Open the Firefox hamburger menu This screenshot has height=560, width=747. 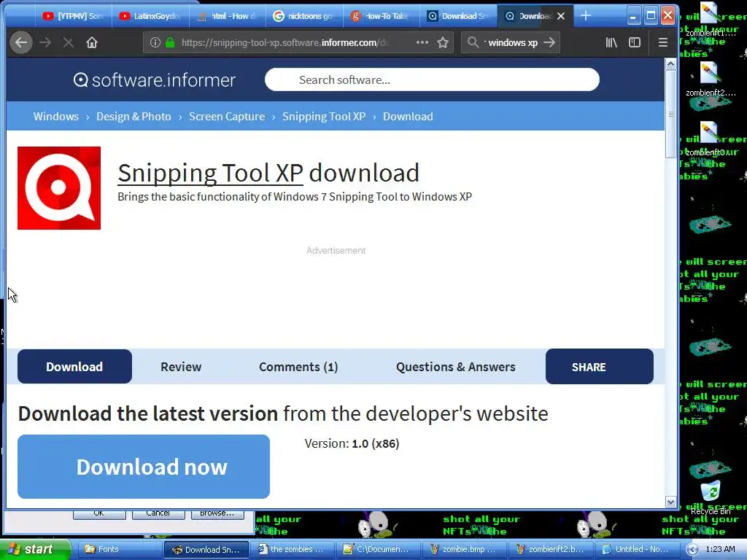click(x=662, y=42)
